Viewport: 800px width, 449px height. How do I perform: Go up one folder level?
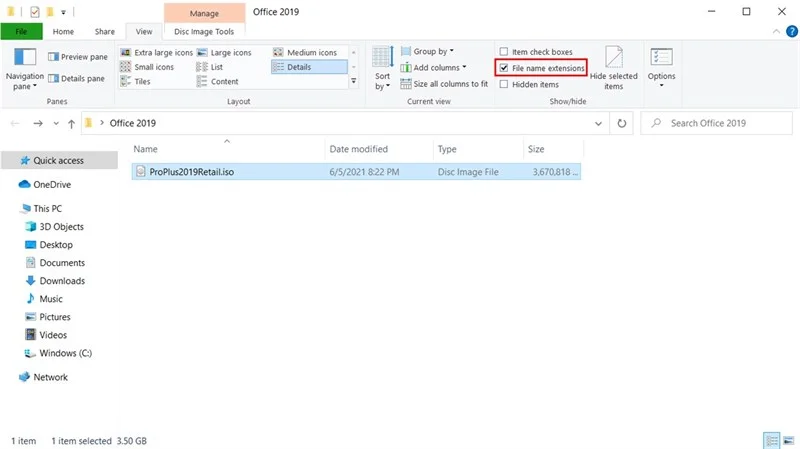click(x=71, y=123)
